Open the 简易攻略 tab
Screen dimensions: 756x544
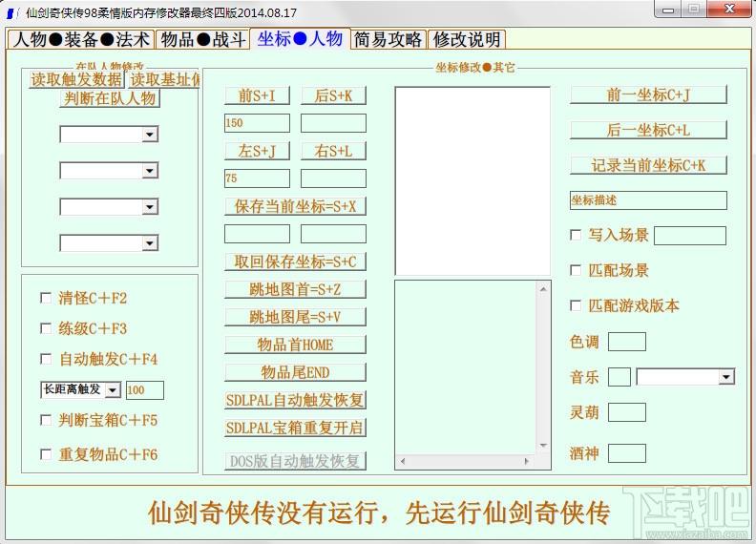(388, 39)
